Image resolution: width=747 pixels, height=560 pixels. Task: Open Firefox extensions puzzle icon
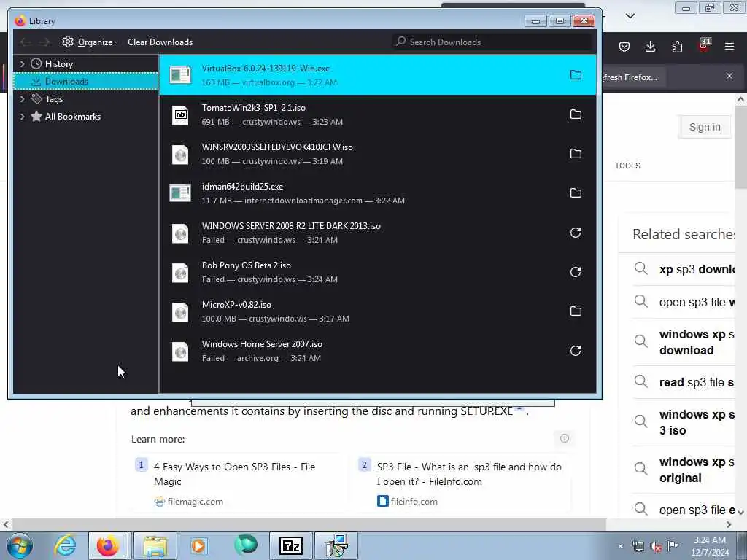tap(677, 47)
